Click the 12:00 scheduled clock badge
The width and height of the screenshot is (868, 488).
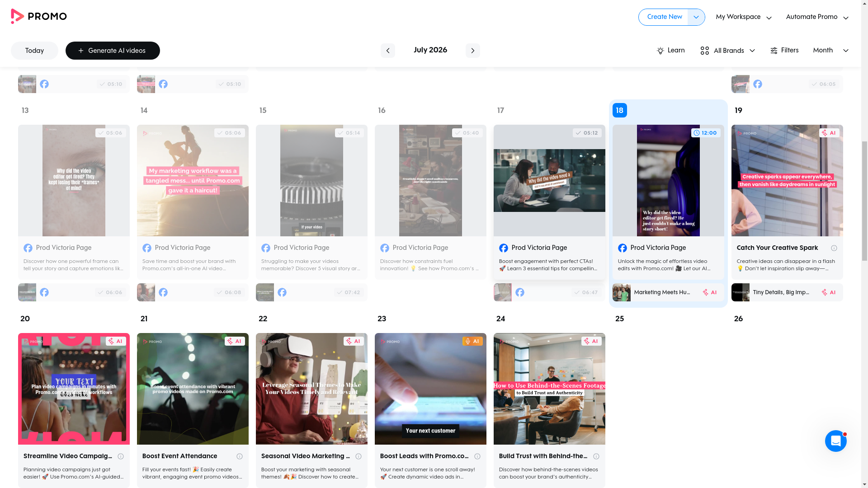point(706,133)
